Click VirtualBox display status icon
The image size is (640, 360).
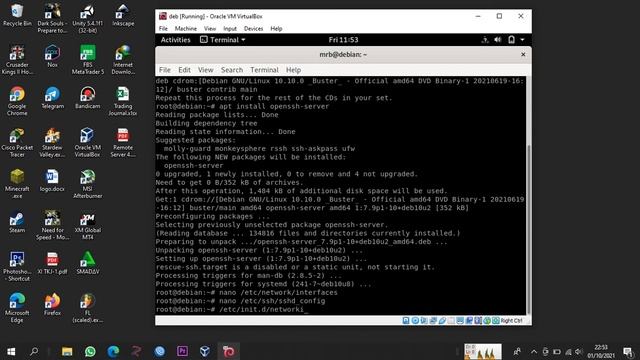click(x=460, y=320)
